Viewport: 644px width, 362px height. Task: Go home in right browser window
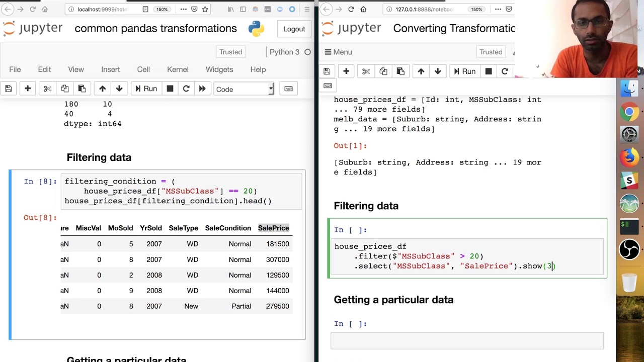coord(363,9)
